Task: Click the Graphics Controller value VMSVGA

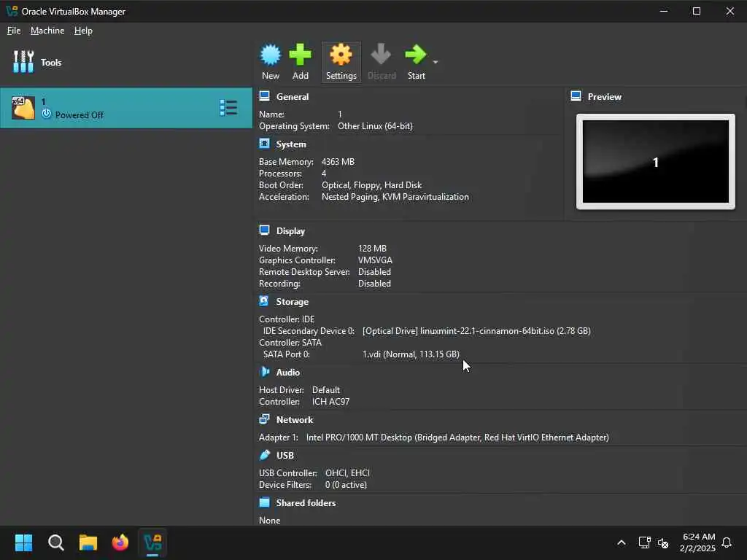Action: click(375, 260)
